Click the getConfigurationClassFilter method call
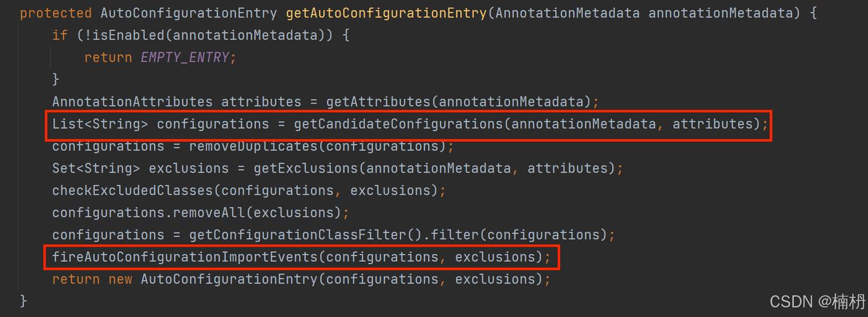 coord(297,235)
